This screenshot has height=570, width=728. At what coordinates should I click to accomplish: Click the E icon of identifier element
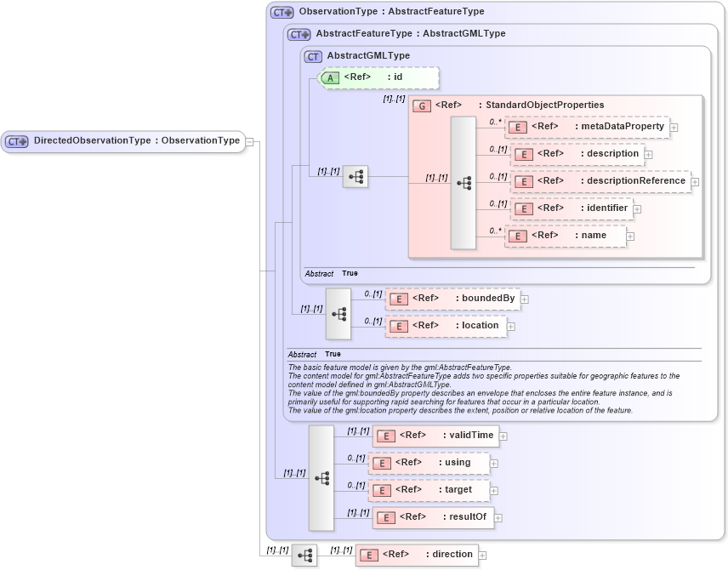[524, 208]
